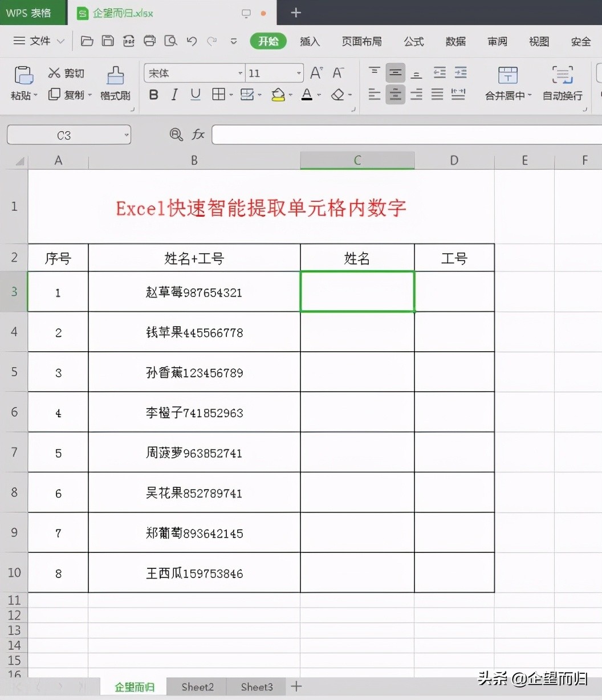Image resolution: width=602 pixels, height=700 pixels.
Task: Justify text alignment icon
Action: click(x=438, y=95)
